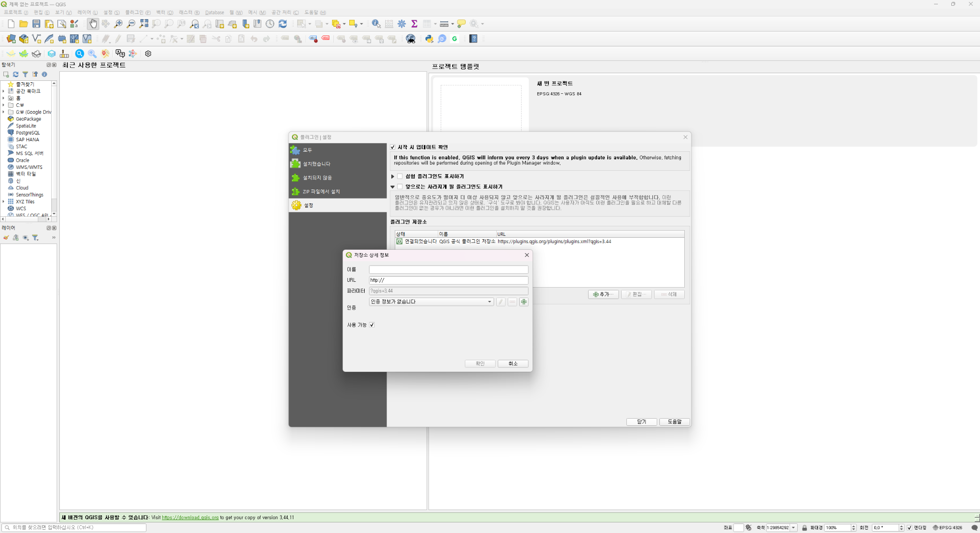980x533 pixels.
Task: Open the 프로젝트 (Project) menu
Action: (16, 12)
